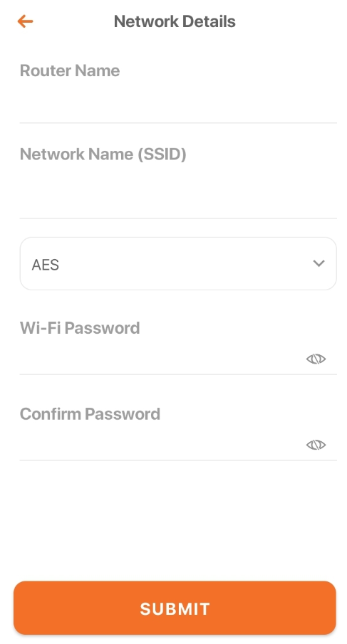This screenshot has height=644, width=347.
Task: Go back using the orange arrow icon
Action: tap(25, 21)
